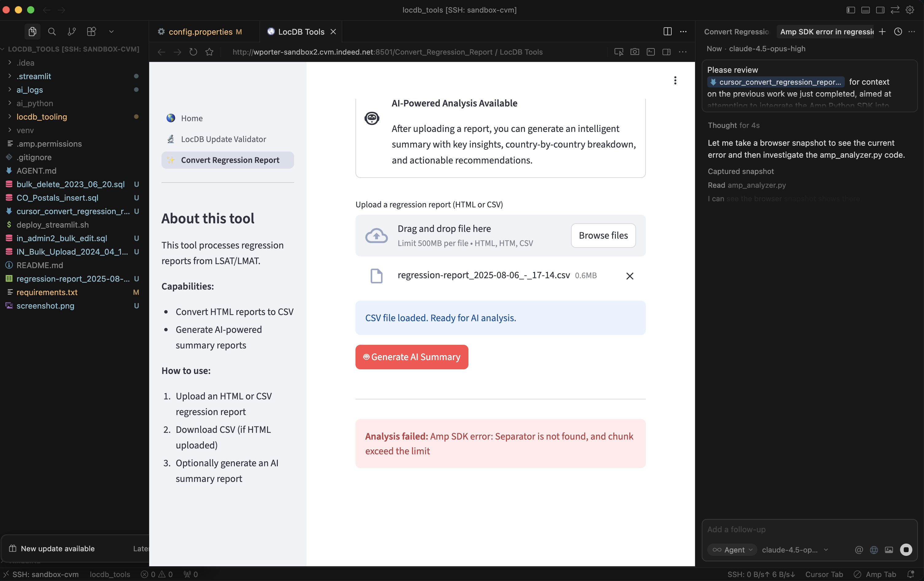Start new chat with plus icon
Screen dimensions: 924x581
click(x=882, y=32)
